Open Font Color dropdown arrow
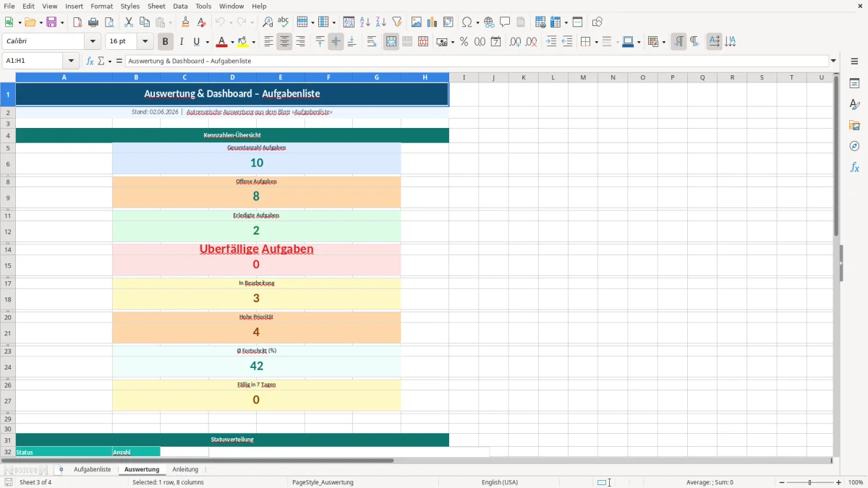Image resolution: width=868 pixels, height=488 pixels. (233, 42)
